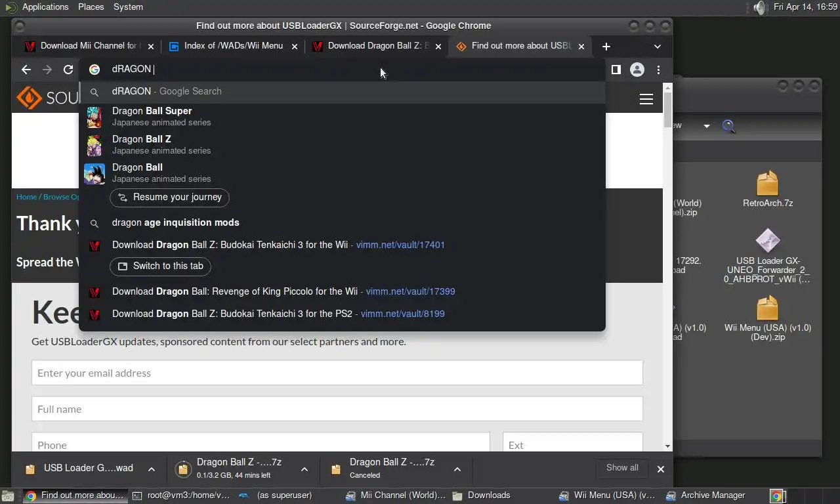
Task: Click the Dragon Ball Z suggestion thumbnail
Action: point(94,145)
